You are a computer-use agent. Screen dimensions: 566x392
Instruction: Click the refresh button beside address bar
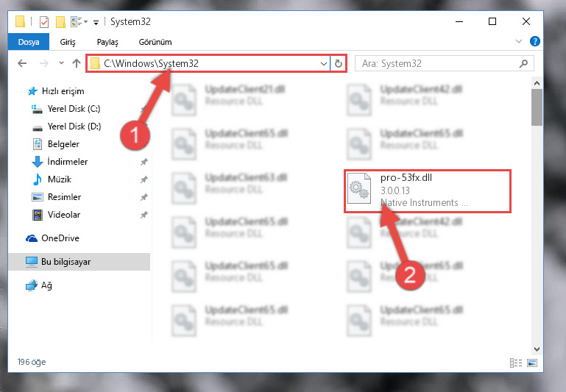(x=339, y=63)
